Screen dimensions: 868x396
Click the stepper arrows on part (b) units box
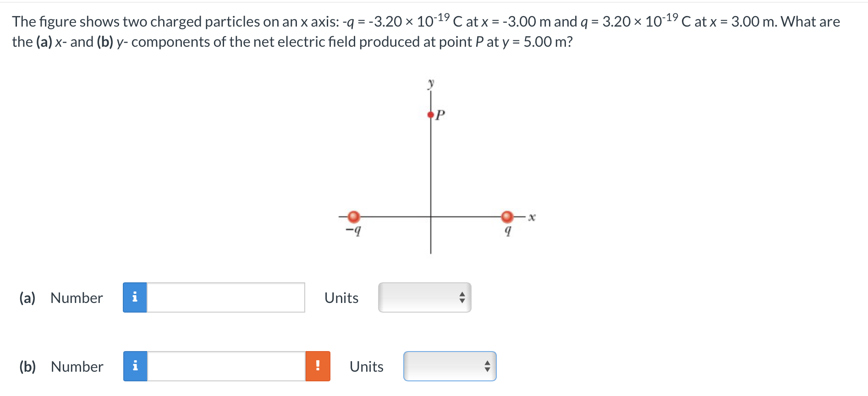[x=487, y=366]
